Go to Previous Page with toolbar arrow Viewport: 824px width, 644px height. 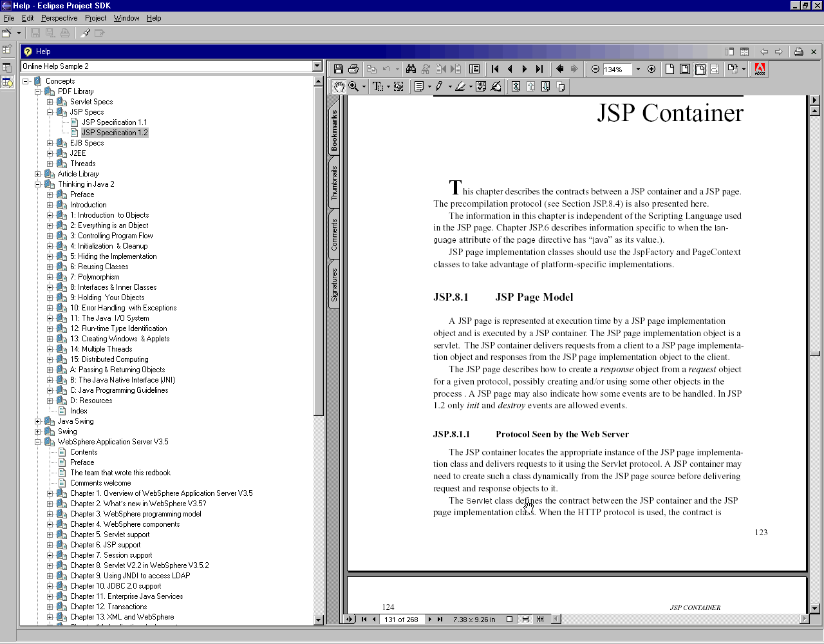[x=510, y=69]
